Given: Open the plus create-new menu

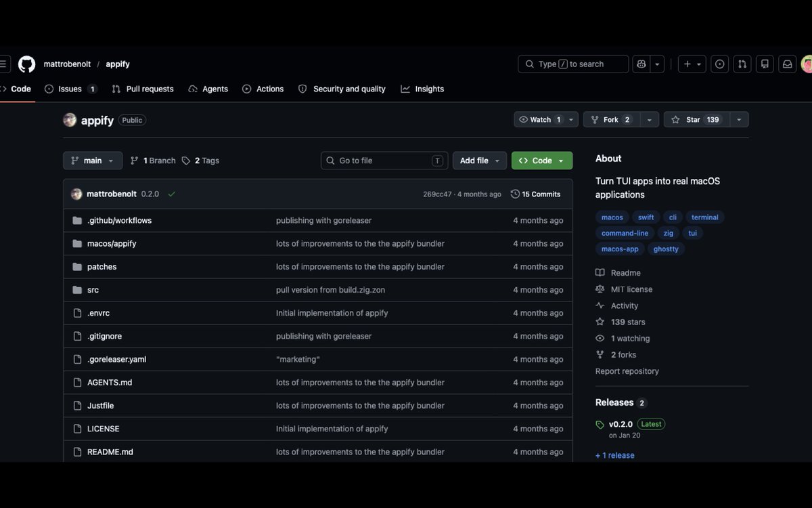Looking at the screenshot, I should pos(692,64).
